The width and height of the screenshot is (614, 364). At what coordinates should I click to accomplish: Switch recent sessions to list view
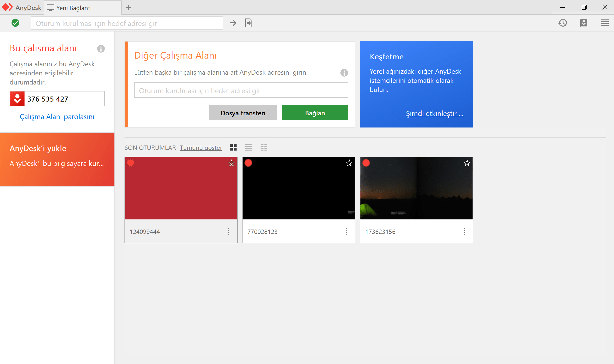pyautogui.click(x=249, y=147)
